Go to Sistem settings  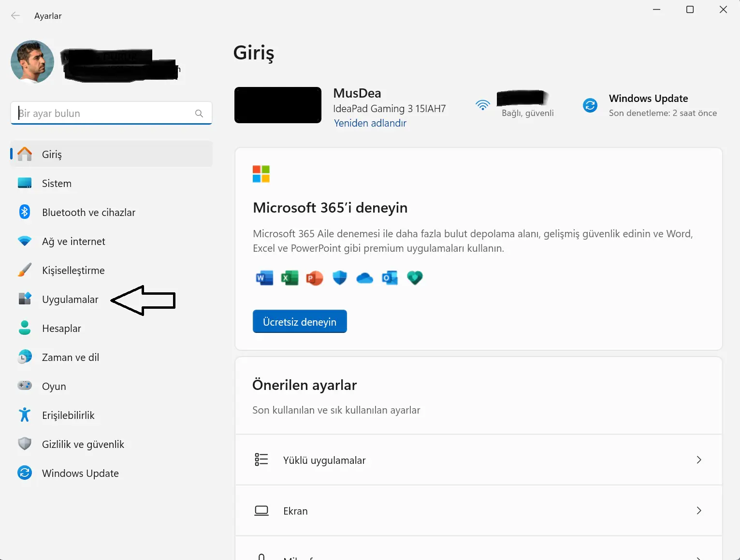[111, 183]
